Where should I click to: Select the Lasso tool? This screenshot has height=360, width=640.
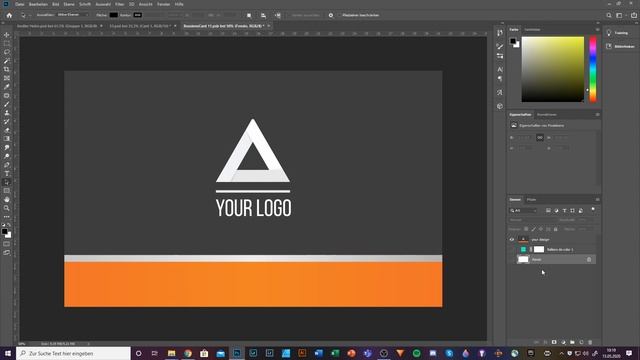pyautogui.click(x=7, y=52)
